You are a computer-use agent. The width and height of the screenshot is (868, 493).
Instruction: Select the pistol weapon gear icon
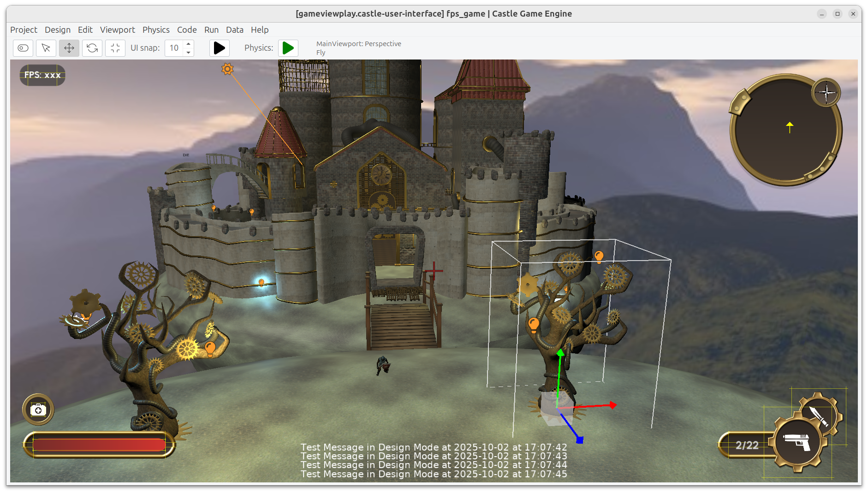pyautogui.click(x=797, y=443)
